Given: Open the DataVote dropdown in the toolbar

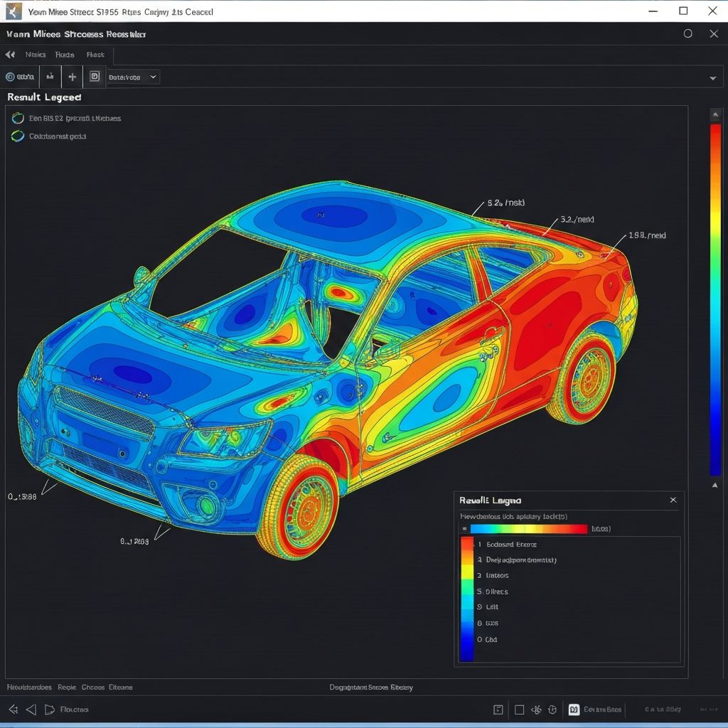Looking at the screenshot, I should 132,77.
